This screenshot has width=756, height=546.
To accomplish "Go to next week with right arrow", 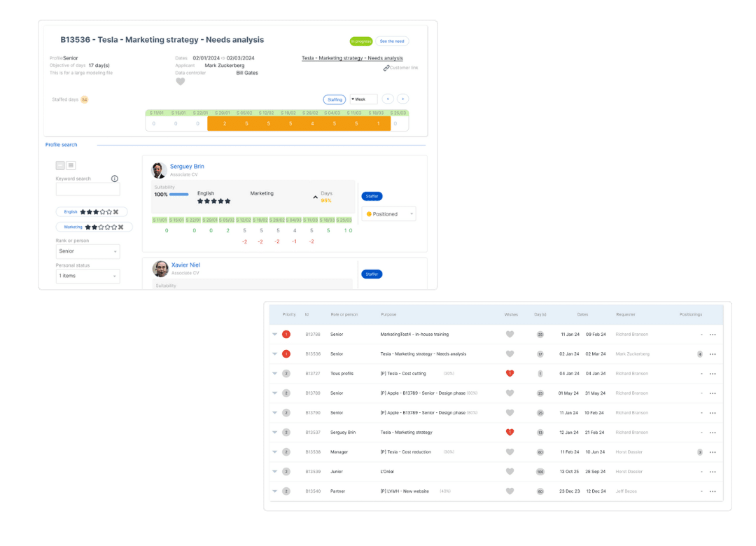I will tap(402, 99).
